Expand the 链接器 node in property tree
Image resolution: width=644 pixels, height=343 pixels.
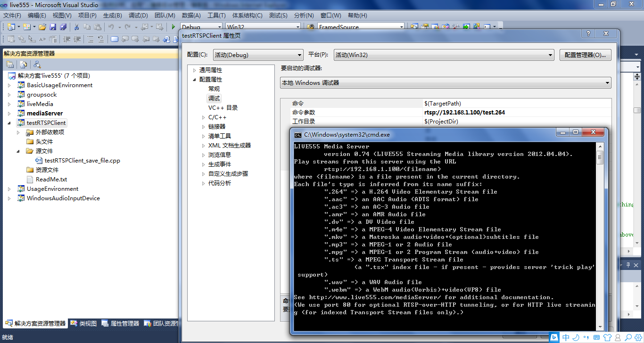204,127
